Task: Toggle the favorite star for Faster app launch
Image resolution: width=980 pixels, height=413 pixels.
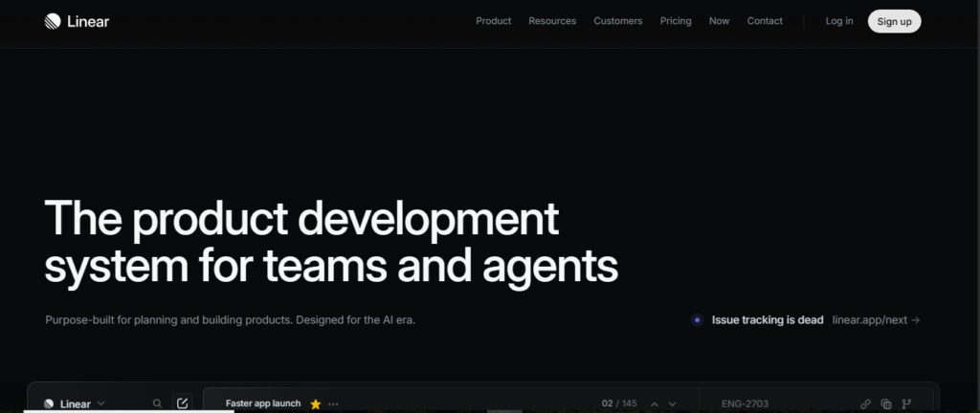Action: (316, 404)
